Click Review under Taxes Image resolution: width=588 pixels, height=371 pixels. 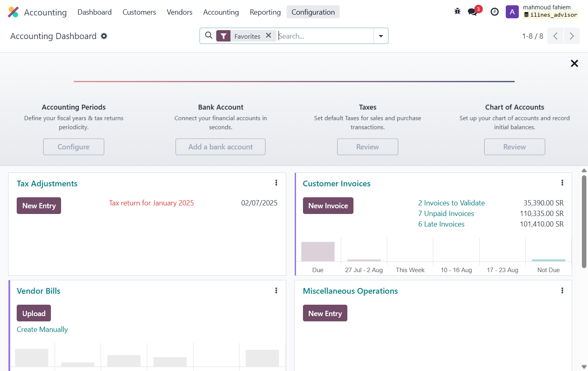pos(368,147)
